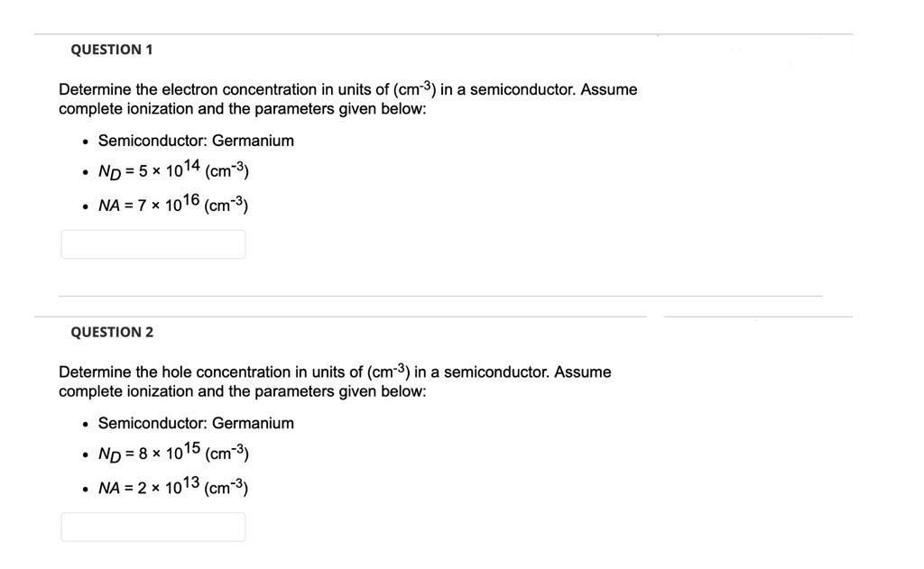Place cursor in the empty Question 1 answer box

point(152,243)
